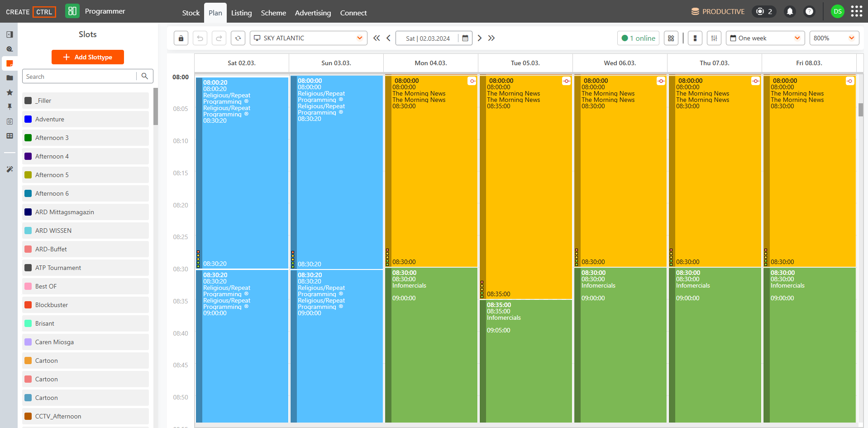The image size is (868, 428).
Task: Go to next day with single right arrow
Action: click(480, 38)
